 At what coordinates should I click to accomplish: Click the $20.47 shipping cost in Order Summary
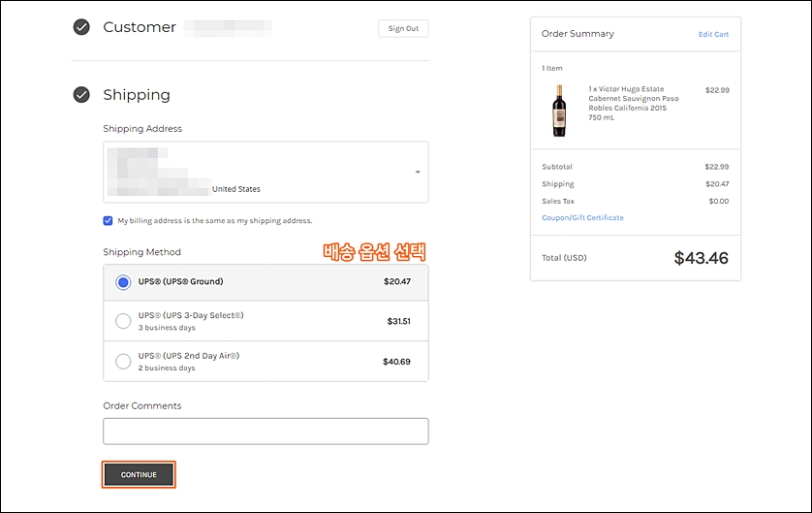click(x=717, y=184)
